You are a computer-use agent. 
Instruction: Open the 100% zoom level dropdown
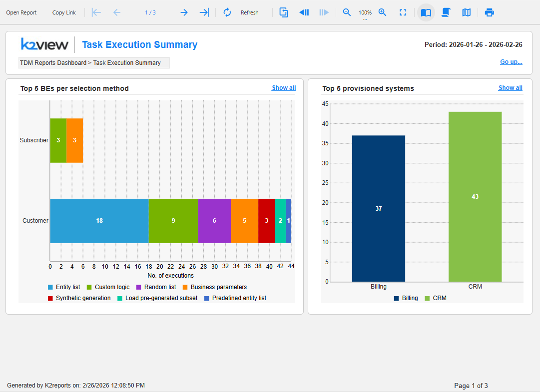(x=365, y=13)
